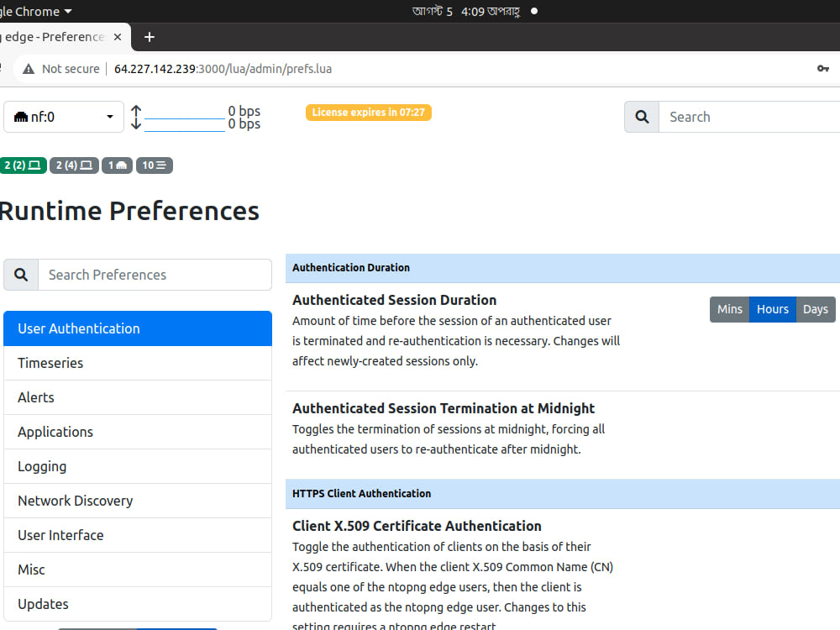The image size is (840, 630).
Task: Open the Logging preferences section
Action: [x=138, y=466]
